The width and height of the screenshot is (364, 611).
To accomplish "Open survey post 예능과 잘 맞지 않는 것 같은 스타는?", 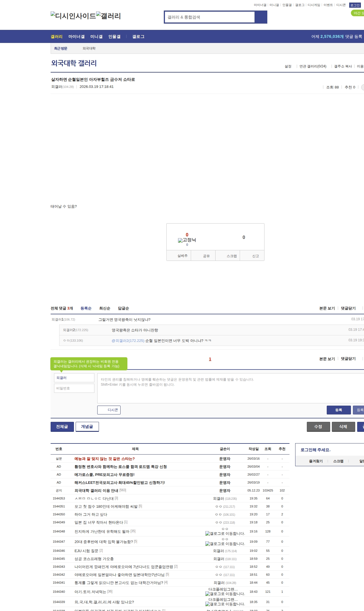I will pos(105,459).
